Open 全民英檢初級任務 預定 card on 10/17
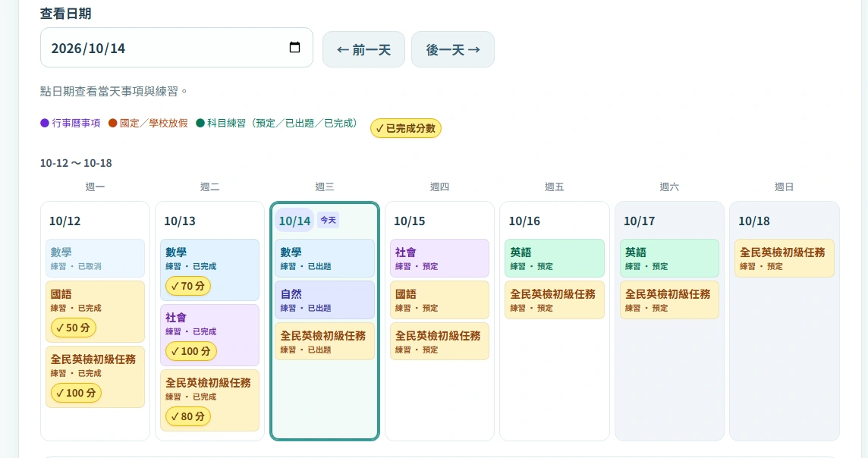 tap(669, 300)
